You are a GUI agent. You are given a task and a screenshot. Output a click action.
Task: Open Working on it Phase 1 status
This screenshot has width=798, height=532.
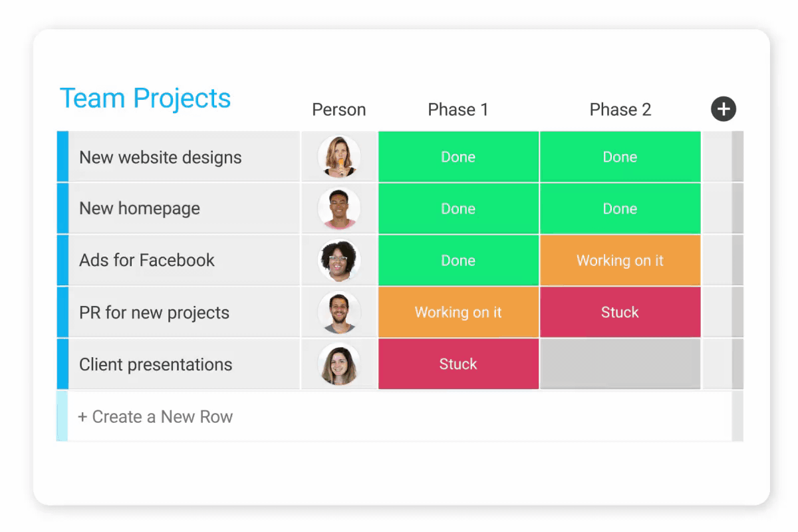click(x=458, y=313)
